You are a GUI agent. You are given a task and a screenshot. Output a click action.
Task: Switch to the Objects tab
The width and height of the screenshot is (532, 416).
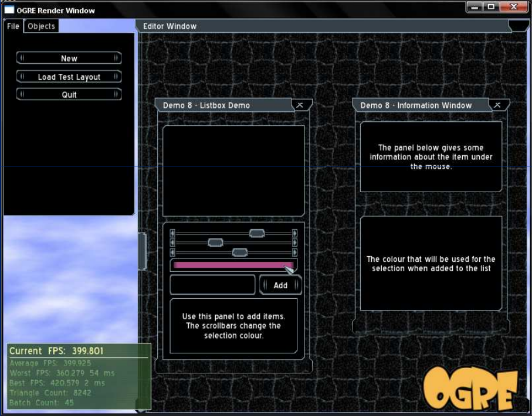tap(41, 26)
